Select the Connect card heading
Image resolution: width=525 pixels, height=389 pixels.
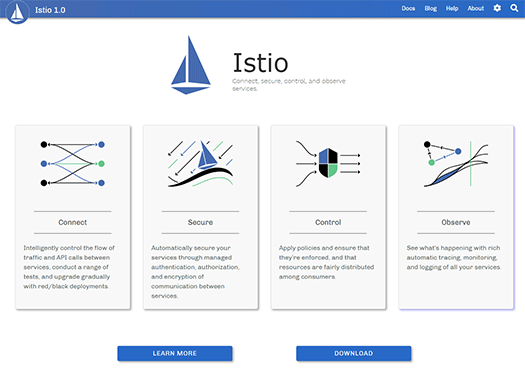click(73, 222)
